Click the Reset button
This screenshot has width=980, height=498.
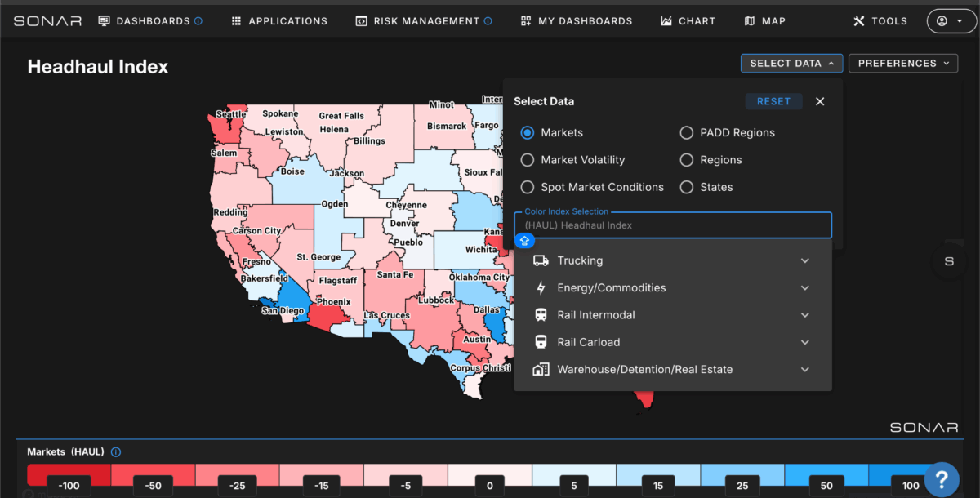click(773, 101)
